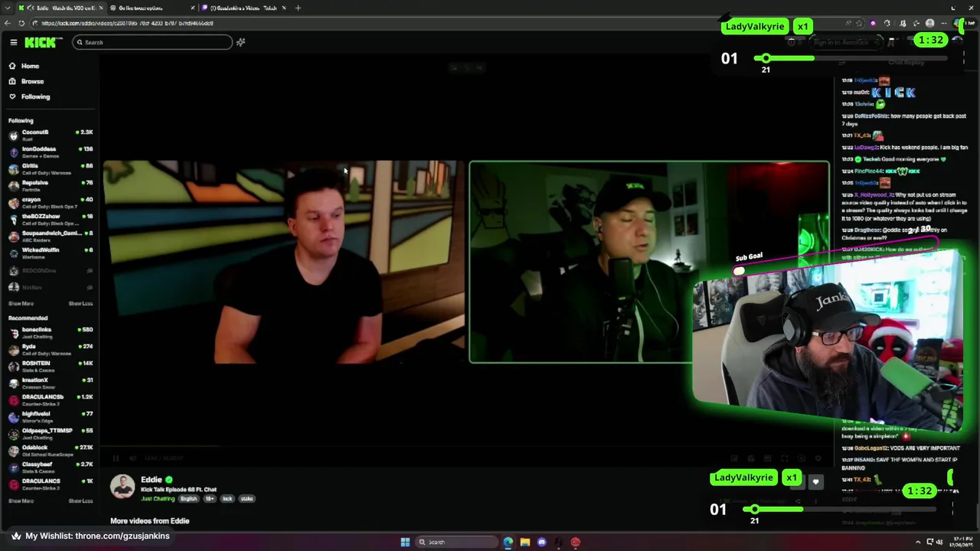The height and width of the screenshot is (551, 980).
Task: Expand Following list with Show More
Action: (21, 303)
